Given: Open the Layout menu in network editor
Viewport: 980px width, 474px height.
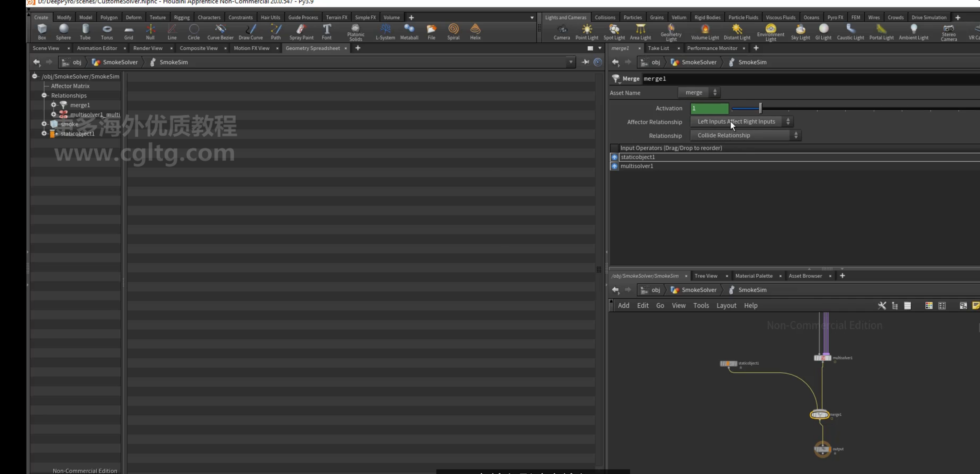Looking at the screenshot, I should [x=726, y=305].
